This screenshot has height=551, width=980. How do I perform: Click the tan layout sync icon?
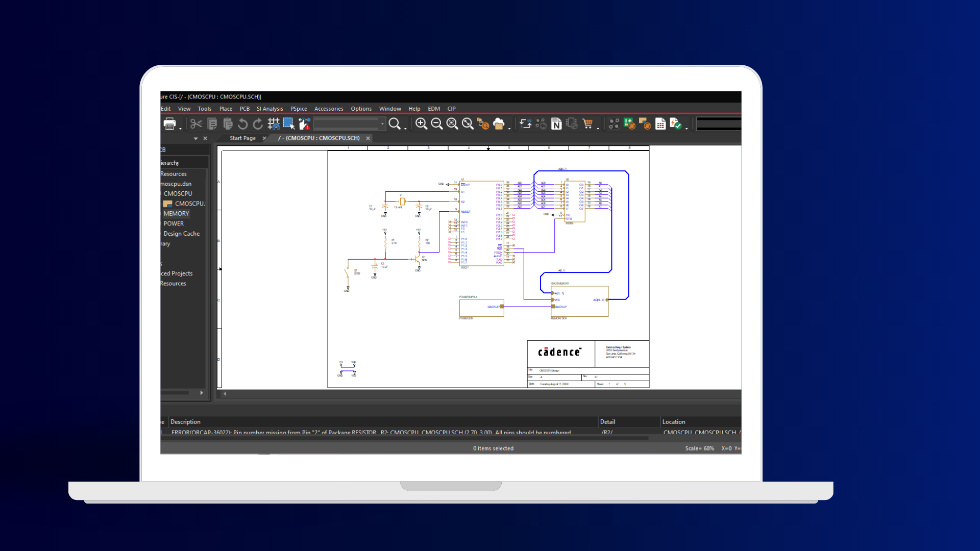645,123
